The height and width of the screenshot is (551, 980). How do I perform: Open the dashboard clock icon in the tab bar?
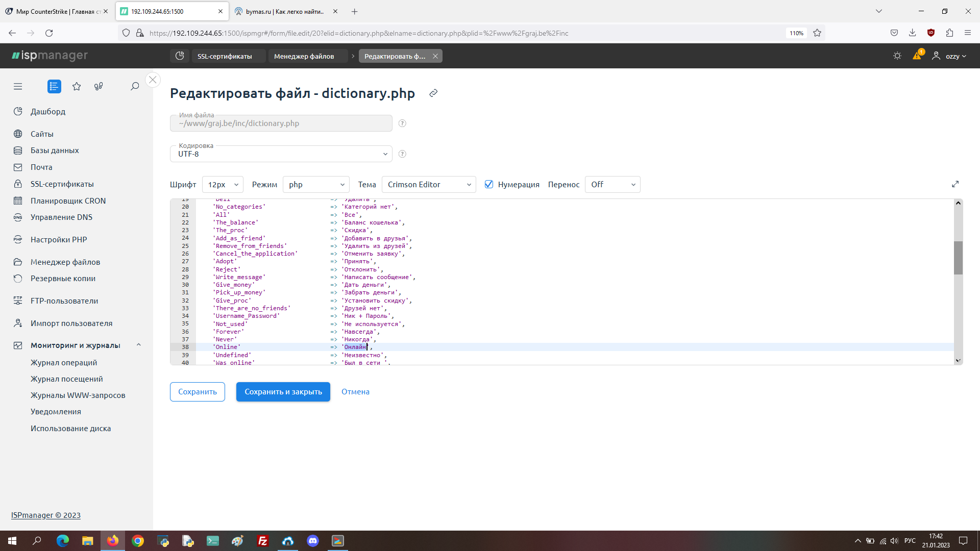tap(180, 56)
